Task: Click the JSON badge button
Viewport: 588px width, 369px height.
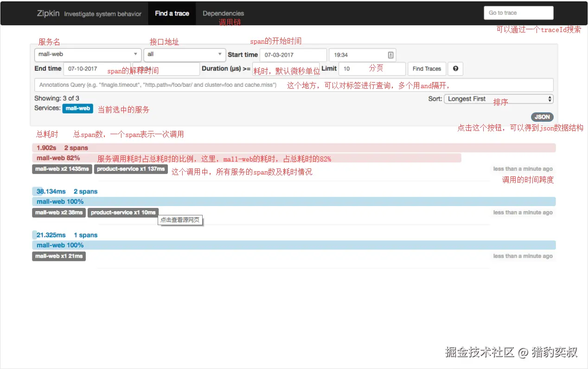Action: (542, 117)
